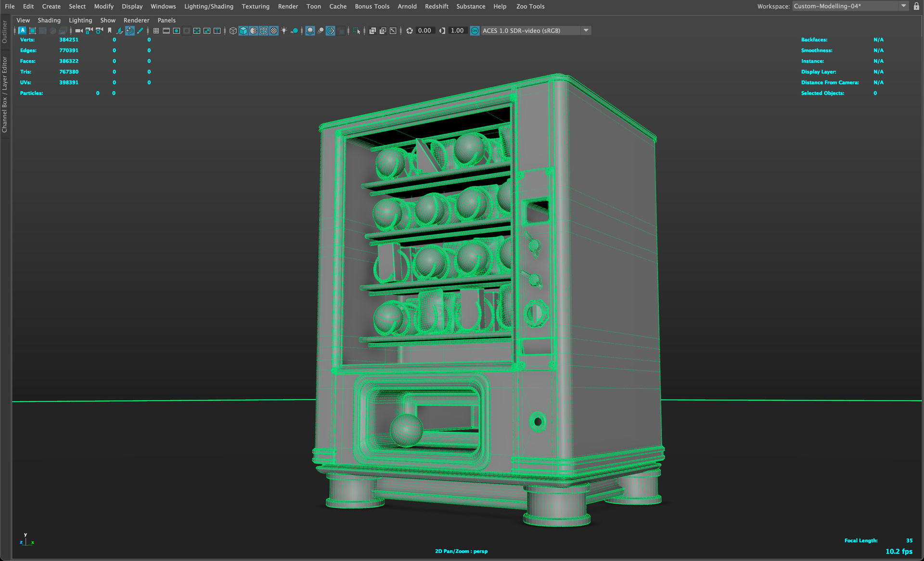This screenshot has height=561, width=924.
Task: Click the Verts count 384251
Action: click(69, 39)
